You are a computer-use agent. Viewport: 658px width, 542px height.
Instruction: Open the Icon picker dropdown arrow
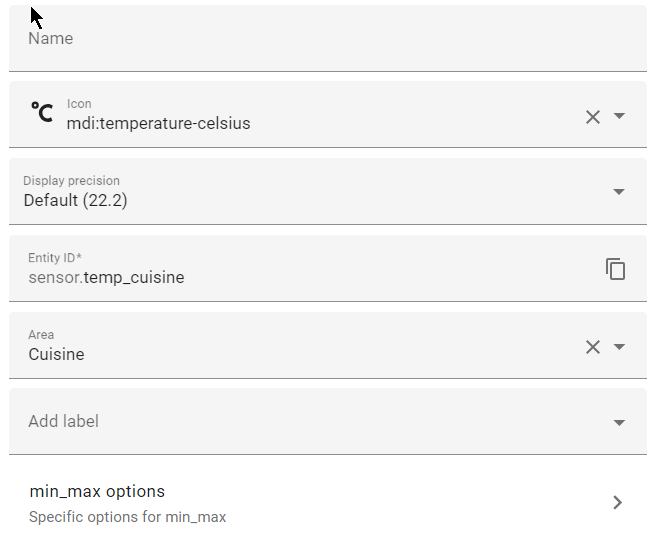point(619,115)
